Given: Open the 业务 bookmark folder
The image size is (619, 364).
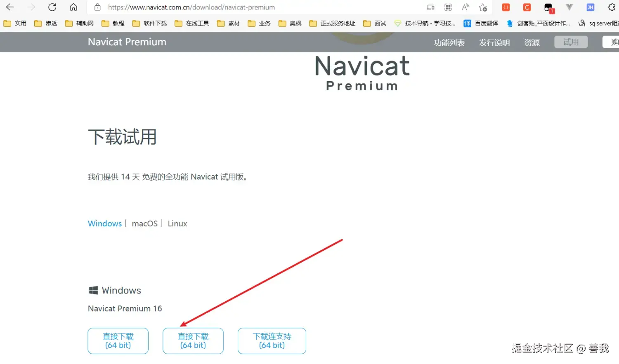Looking at the screenshot, I should pyautogui.click(x=259, y=23).
